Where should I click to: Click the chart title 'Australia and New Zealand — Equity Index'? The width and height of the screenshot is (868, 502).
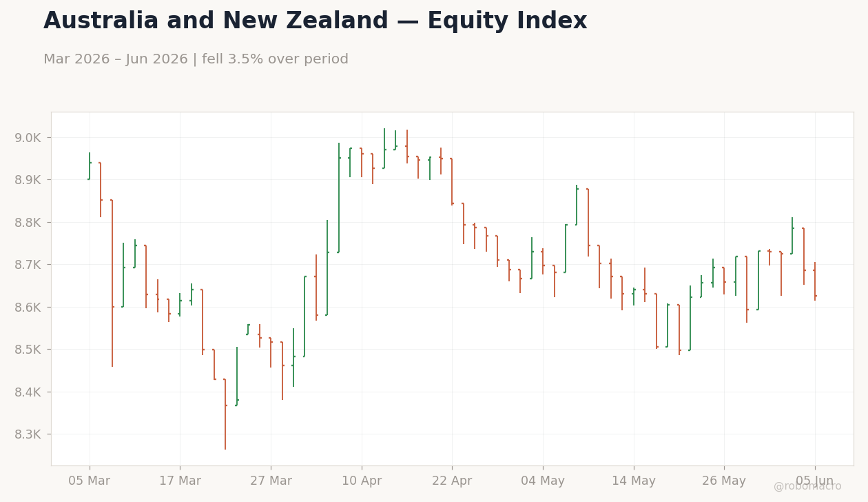pyautogui.click(x=315, y=21)
